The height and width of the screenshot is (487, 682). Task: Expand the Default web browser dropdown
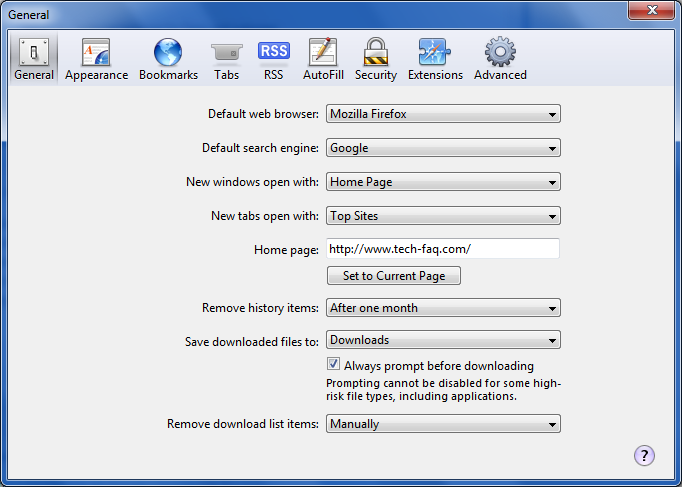443,114
